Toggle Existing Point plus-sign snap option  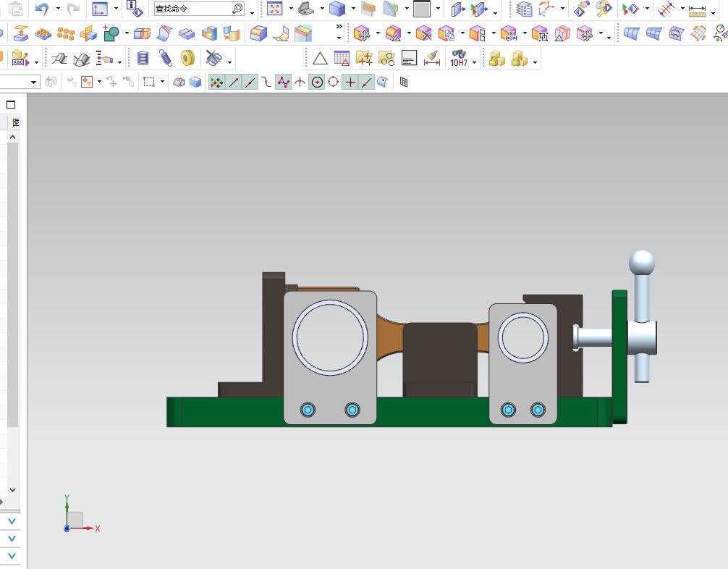pyautogui.click(x=350, y=83)
